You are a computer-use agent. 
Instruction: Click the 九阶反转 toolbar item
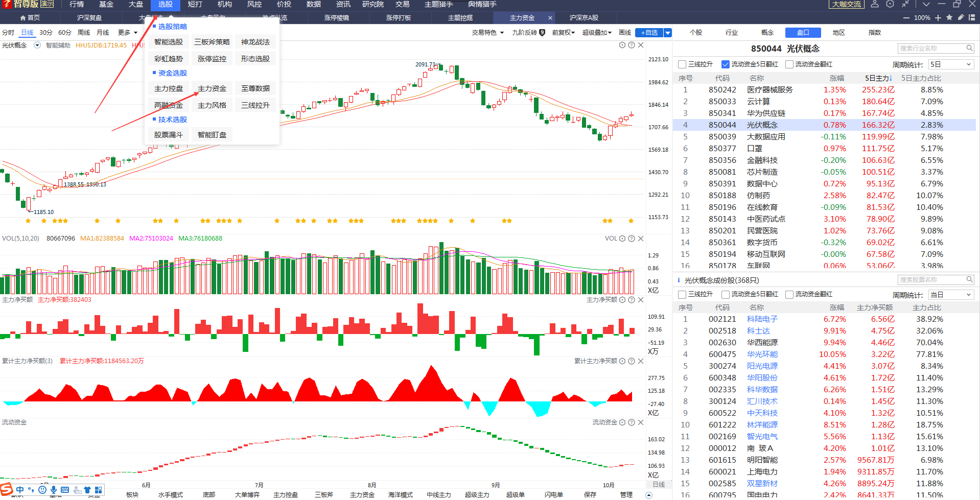click(528, 33)
